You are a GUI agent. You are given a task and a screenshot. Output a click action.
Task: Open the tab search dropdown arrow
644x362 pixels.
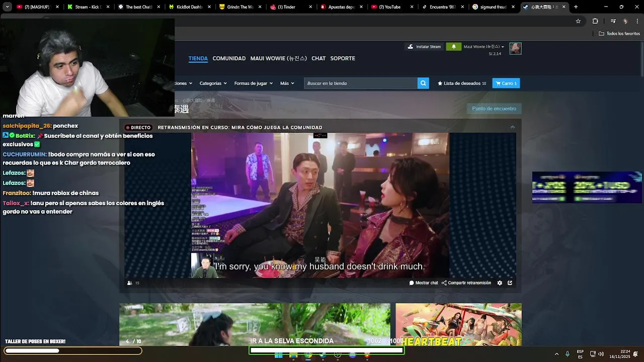point(7,7)
